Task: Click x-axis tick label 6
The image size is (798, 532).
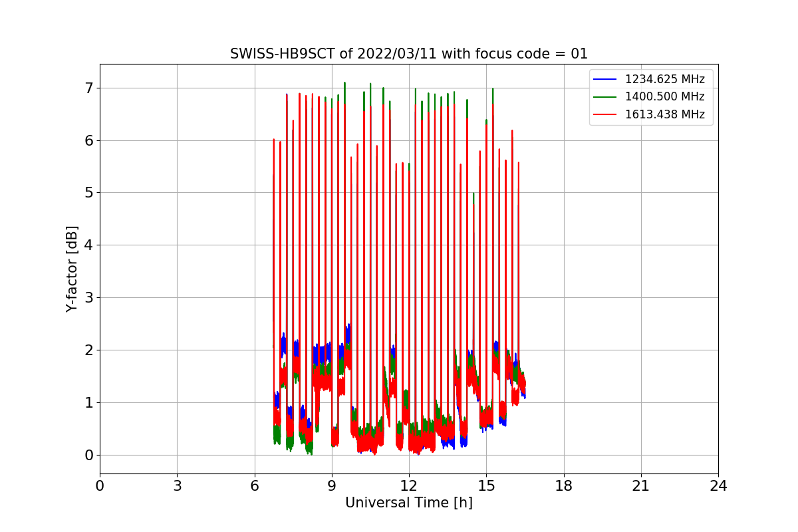Action: pyautogui.click(x=254, y=486)
